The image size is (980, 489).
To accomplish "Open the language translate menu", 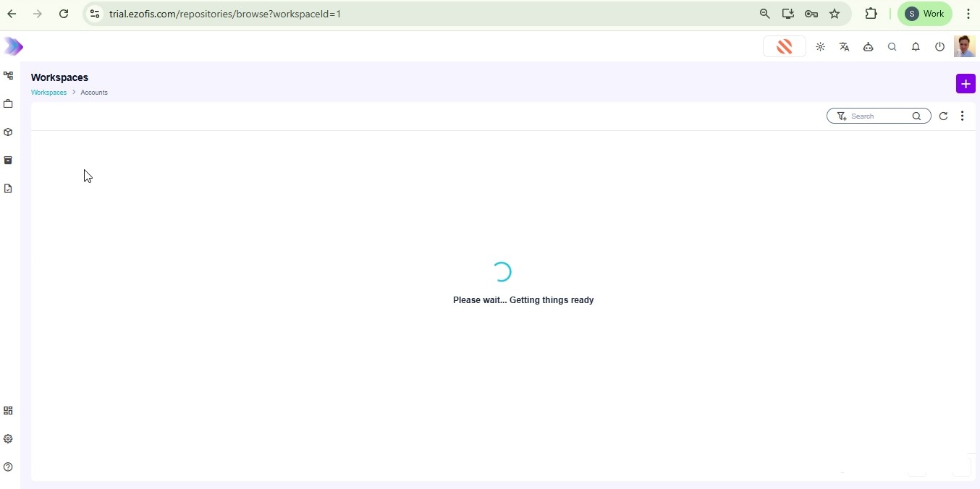I will [844, 47].
